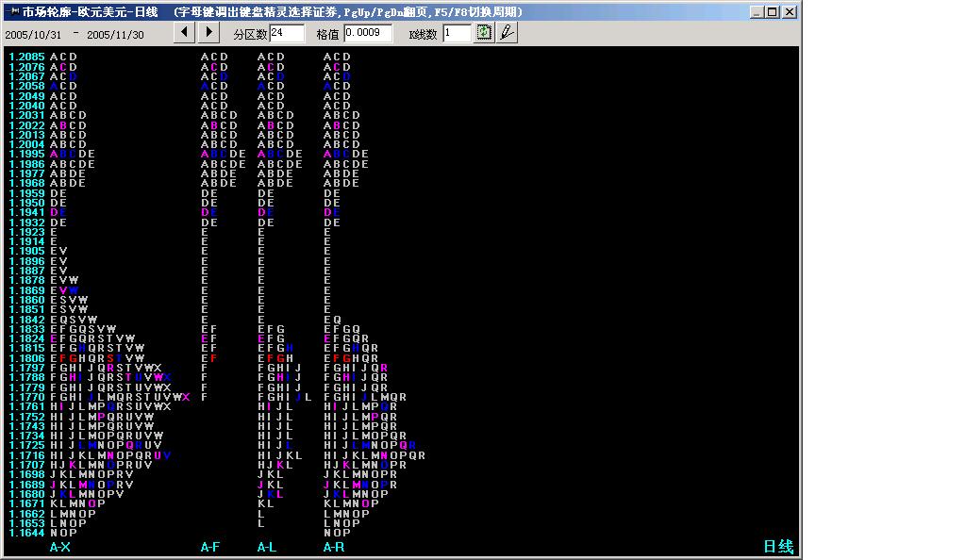
Task: Click price level 1.1941
Action: coord(27,212)
